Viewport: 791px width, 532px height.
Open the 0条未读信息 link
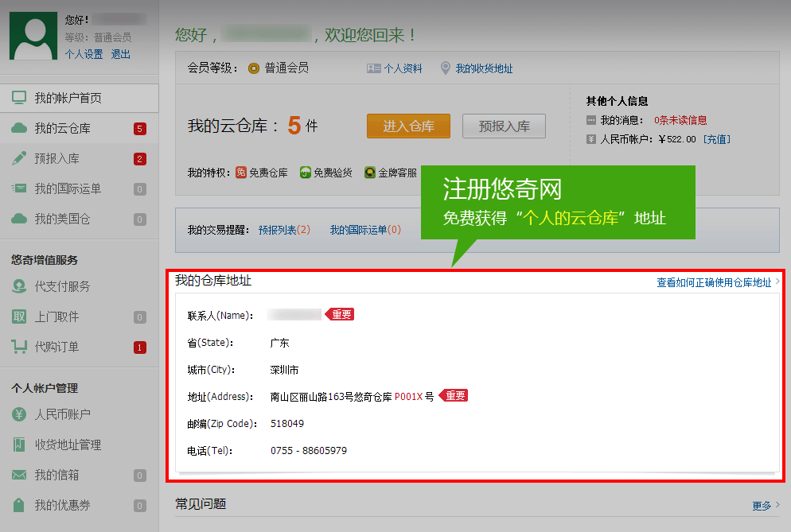point(680,120)
